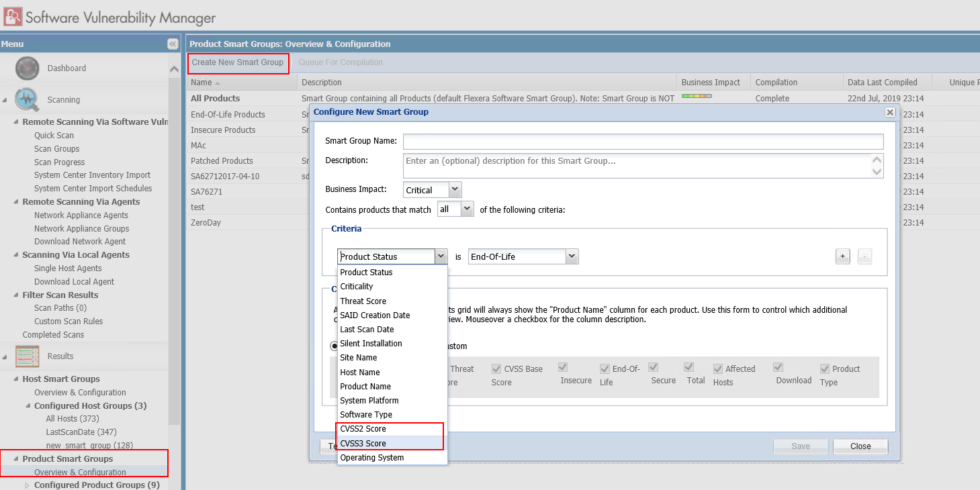This screenshot has height=490, width=980.
Task: Click the Business Impact color bar for All Products
Action: click(x=696, y=97)
